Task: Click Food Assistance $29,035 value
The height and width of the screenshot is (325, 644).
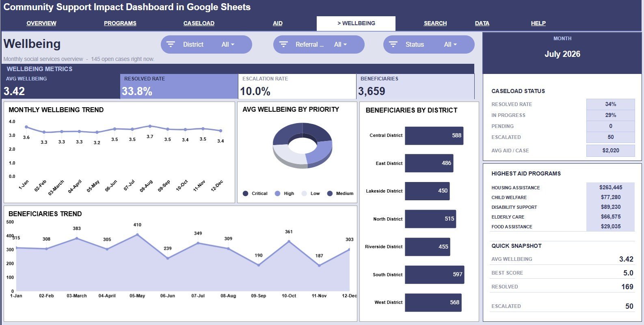Action: click(610, 226)
